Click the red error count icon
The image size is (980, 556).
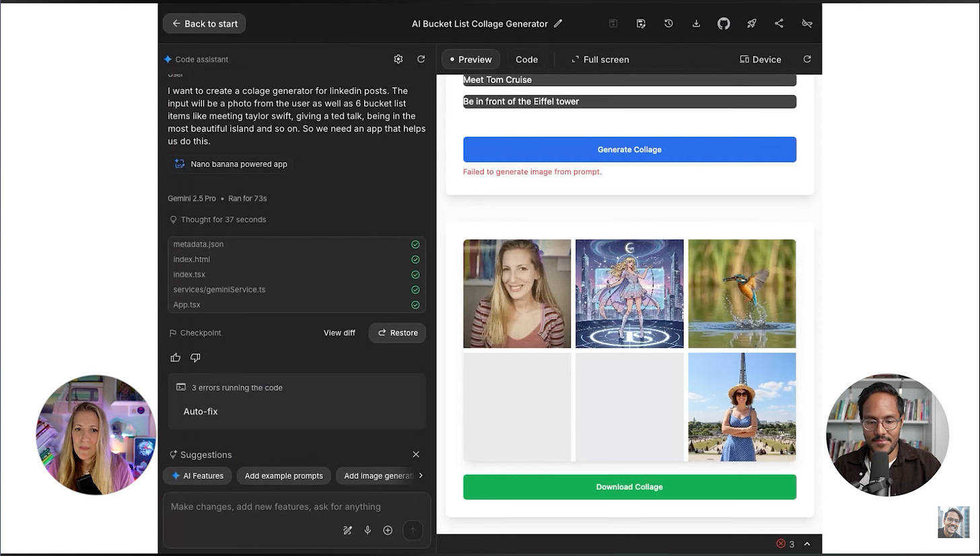point(781,544)
